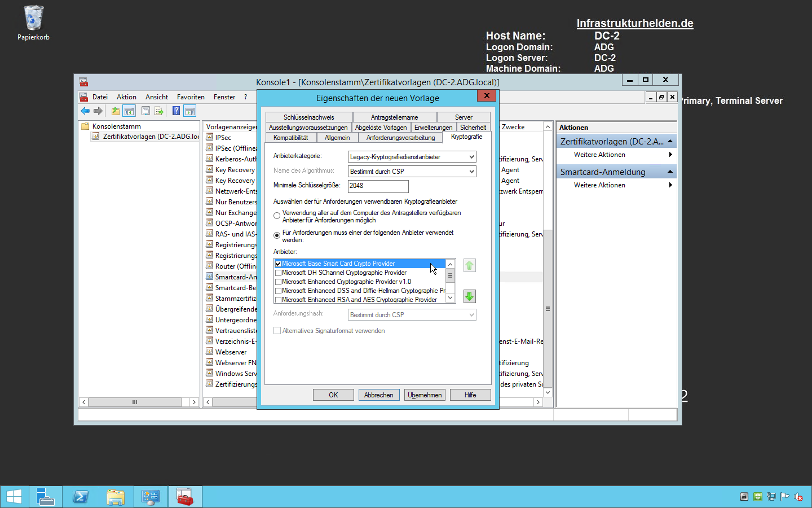Select the MMC toolbox taskbar icon
Image resolution: width=812 pixels, height=508 pixels.
click(x=185, y=497)
